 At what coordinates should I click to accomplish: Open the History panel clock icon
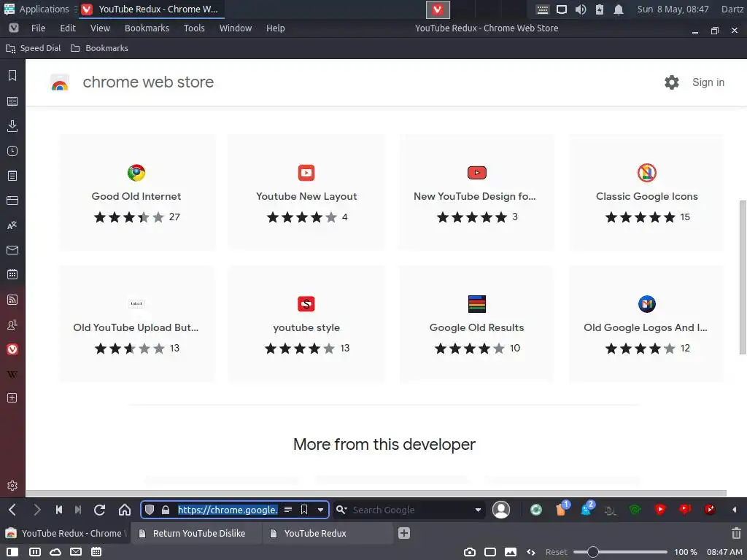click(x=12, y=151)
